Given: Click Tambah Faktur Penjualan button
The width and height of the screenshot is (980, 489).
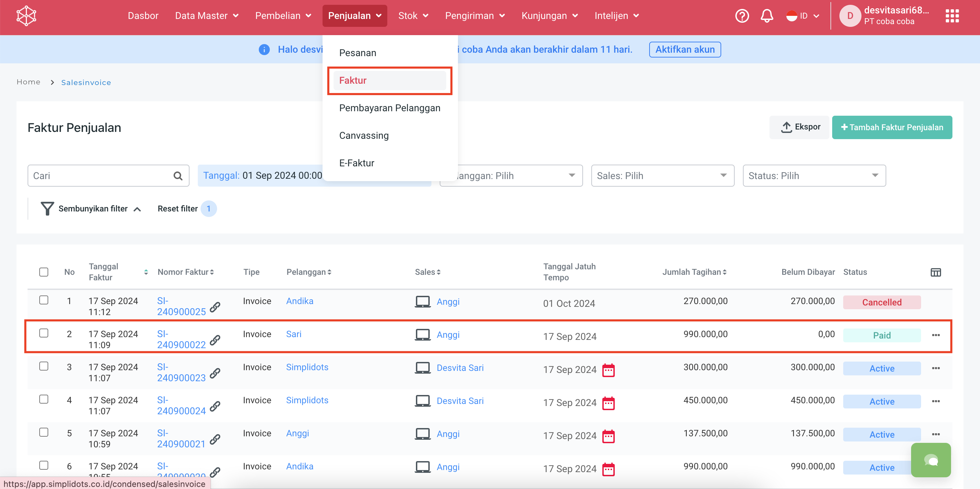Looking at the screenshot, I should (892, 127).
